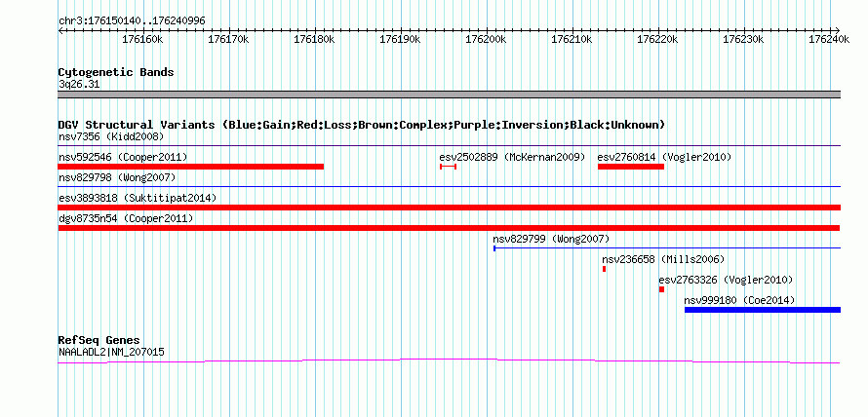The height and width of the screenshot is (417, 868).
Task: Click the blue gain bar of nsv999180
Action: pyautogui.click(x=763, y=310)
